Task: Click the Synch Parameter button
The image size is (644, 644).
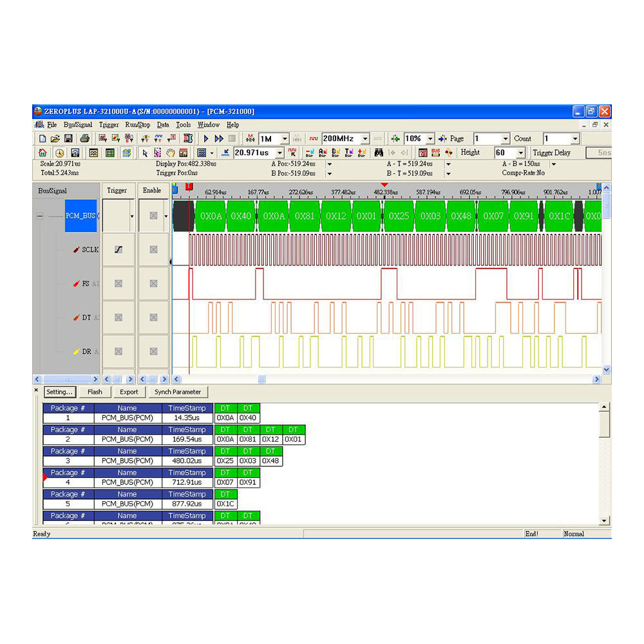Action: click(x=178, y=392)
